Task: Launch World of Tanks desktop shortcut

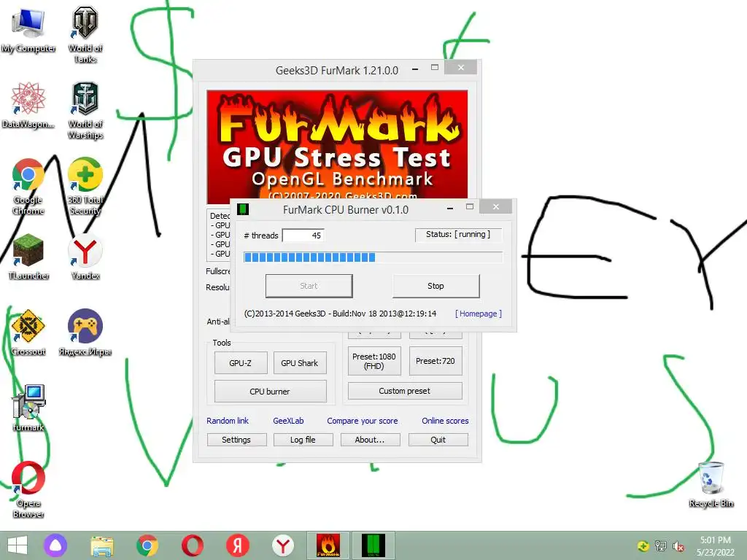Action: tap(85, 34)
